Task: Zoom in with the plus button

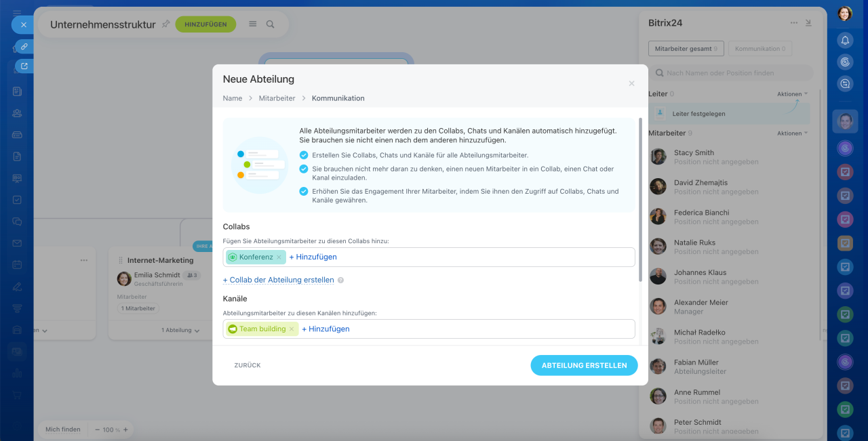Action: pos(125,429)
